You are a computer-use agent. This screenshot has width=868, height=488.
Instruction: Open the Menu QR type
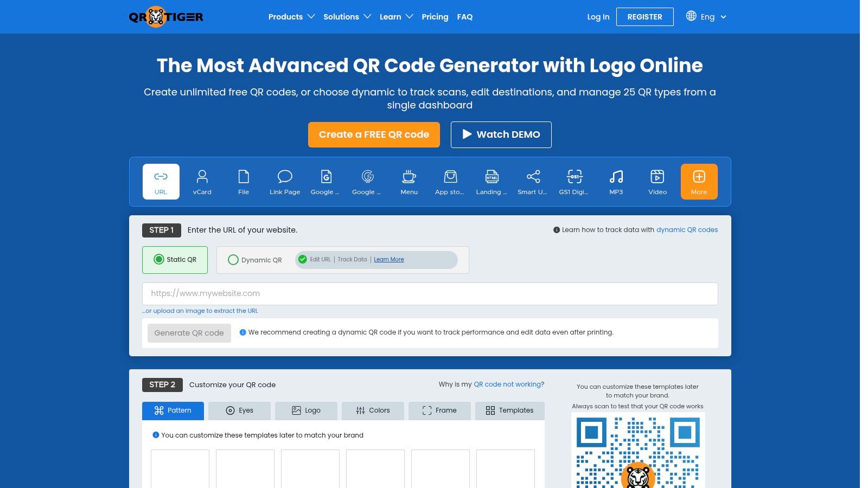point(409,182)
